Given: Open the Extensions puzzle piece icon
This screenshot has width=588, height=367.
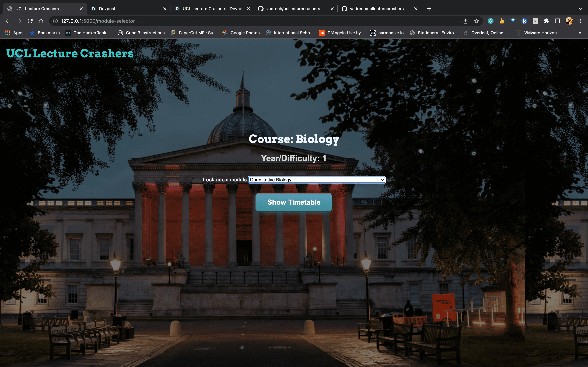Looking at the screenshot, I should [x=547, y=21].
